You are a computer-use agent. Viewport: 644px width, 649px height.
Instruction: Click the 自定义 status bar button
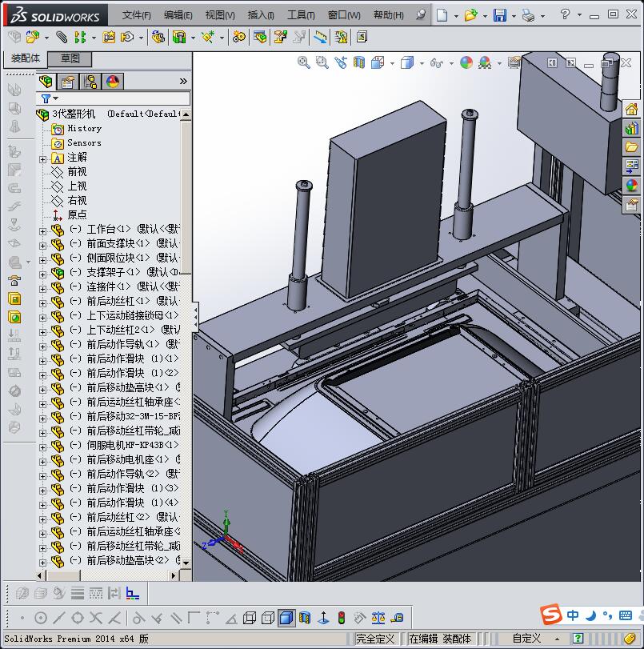pos(526,639)
